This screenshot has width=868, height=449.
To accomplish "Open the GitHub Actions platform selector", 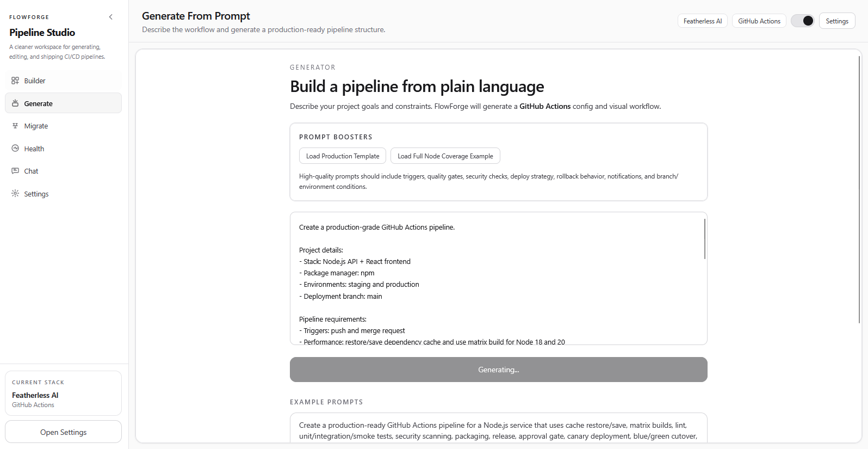I will click(x=759, y=21).
